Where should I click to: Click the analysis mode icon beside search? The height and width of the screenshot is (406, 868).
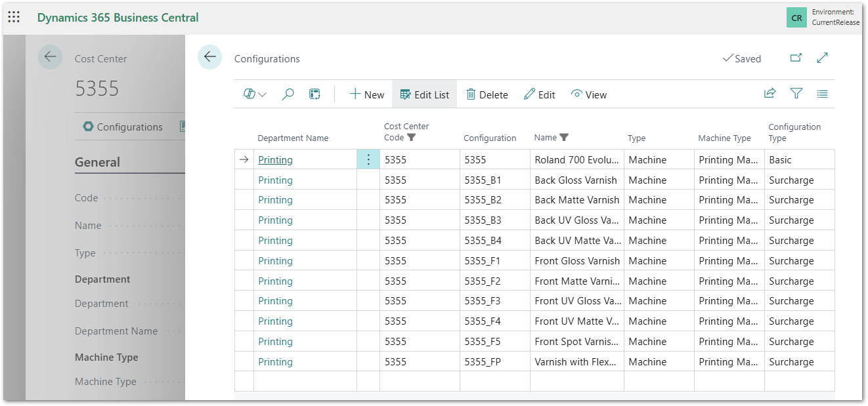click(x=315, y=94)
